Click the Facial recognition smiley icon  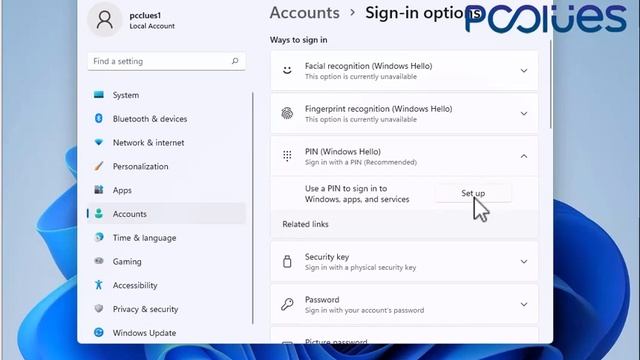coord(287,70)
